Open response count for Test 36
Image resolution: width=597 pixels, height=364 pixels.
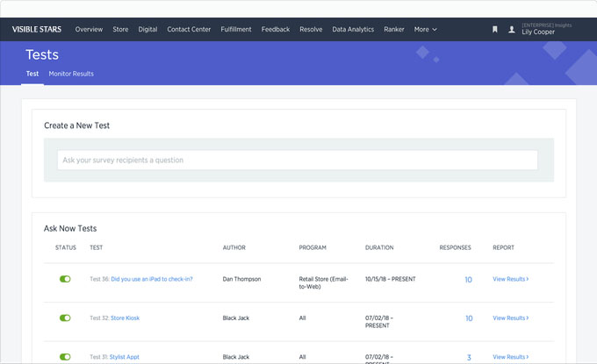coord(468,279)
